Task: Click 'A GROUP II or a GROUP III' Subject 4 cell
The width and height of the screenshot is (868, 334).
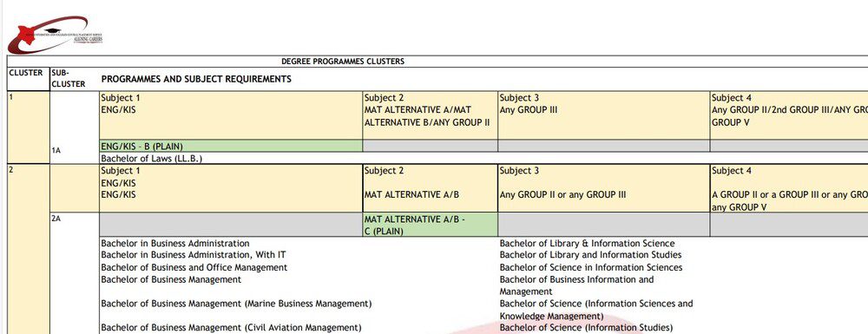Action: [789, 188]
